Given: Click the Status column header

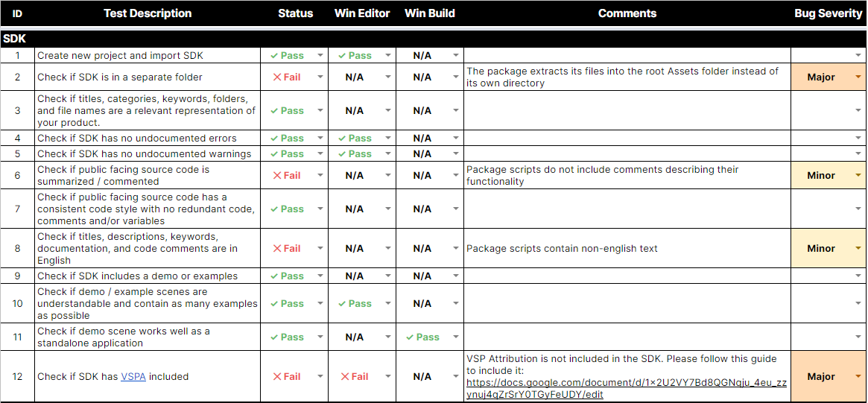Looking at the screenshot, I should pyautogui.click(x=295, y=13).
